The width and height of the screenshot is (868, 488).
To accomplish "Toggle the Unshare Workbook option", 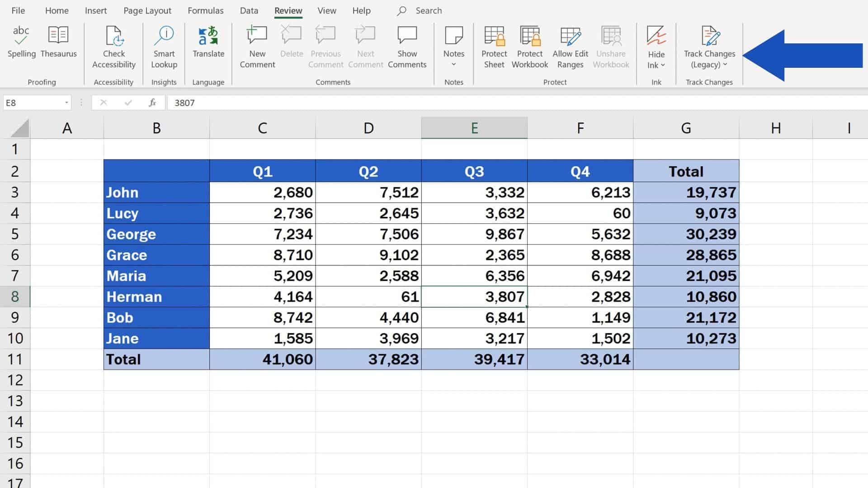I will pos(610,45).
